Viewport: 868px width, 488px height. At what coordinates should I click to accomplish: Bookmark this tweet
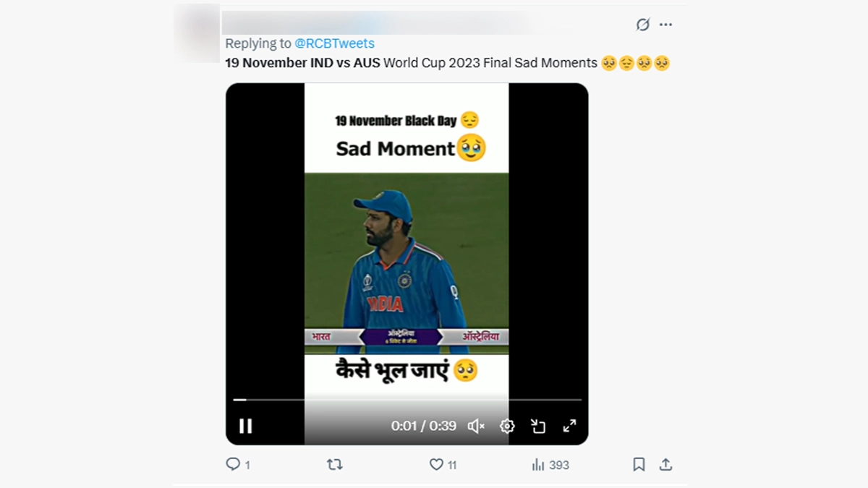[639, 464]
